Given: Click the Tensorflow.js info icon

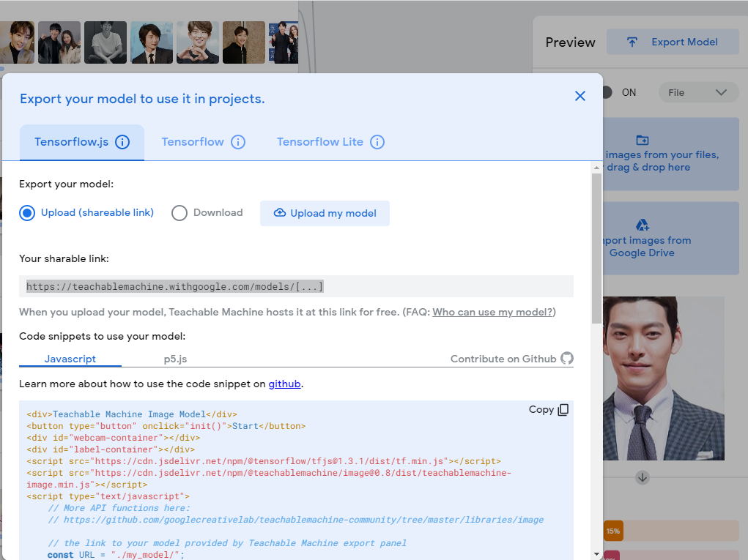Looking at the screenshot, I should tap(122, 142).
